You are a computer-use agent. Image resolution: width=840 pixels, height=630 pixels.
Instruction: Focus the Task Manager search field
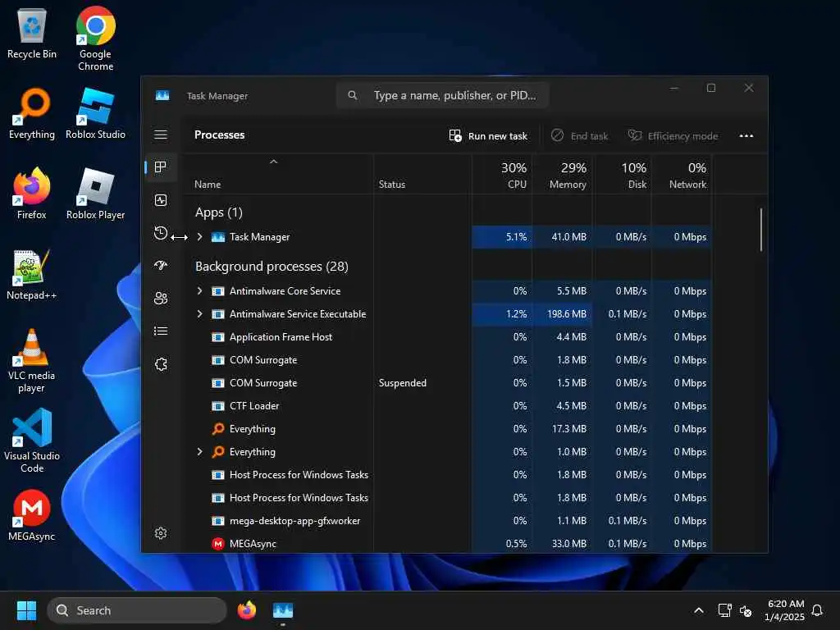[x=442, y=95]
